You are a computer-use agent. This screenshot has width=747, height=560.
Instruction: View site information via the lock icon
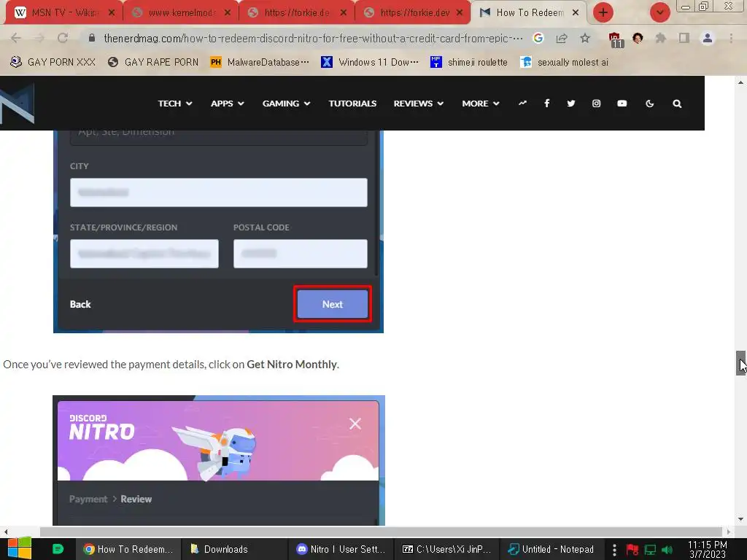pos(92,38)
